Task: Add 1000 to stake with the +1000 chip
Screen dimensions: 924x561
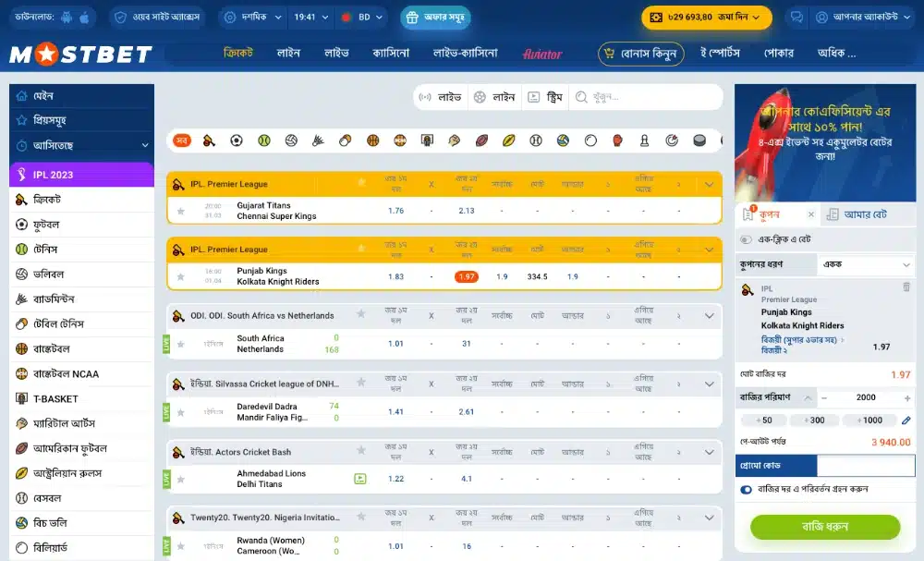Action: [869, 421]
